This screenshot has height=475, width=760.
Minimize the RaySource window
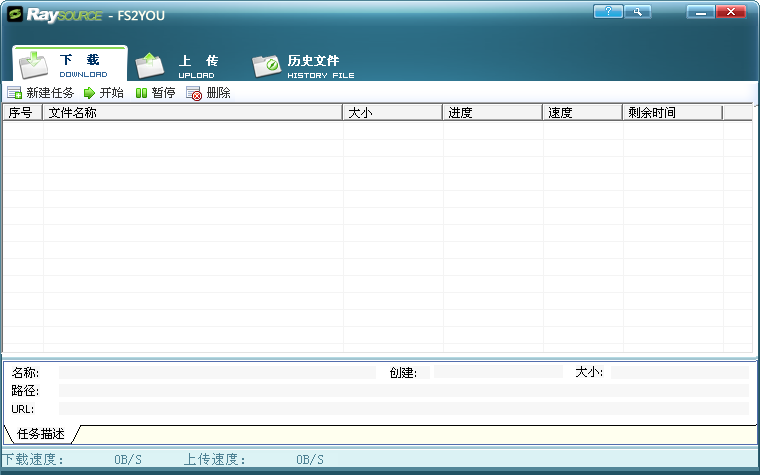(x=701, y=12)
